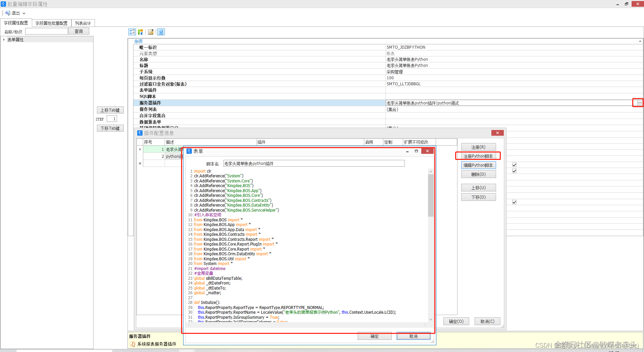Click the 扩展不可修改 column header

pyautogui.click(x=419, y=142)
